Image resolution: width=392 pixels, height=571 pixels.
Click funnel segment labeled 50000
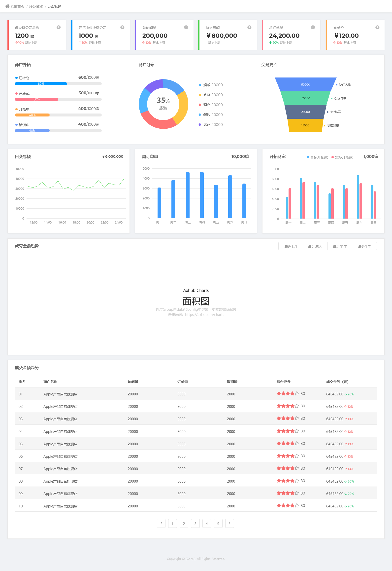pos(306,84)
